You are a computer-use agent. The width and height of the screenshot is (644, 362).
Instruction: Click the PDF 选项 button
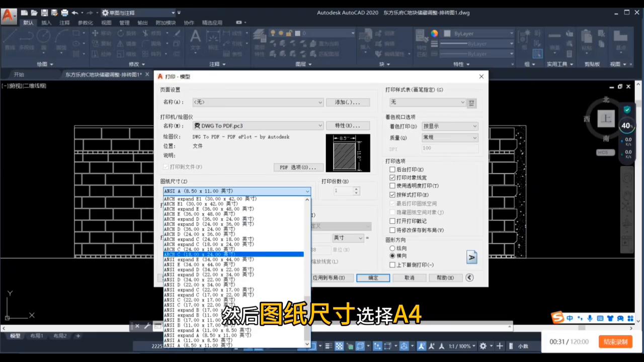coord(298,167)
